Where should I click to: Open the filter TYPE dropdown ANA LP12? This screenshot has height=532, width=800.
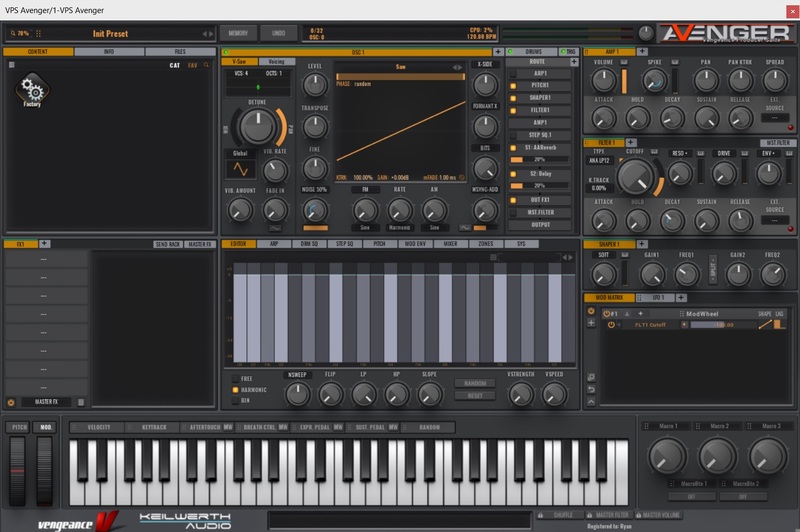(x=601, y=159)
